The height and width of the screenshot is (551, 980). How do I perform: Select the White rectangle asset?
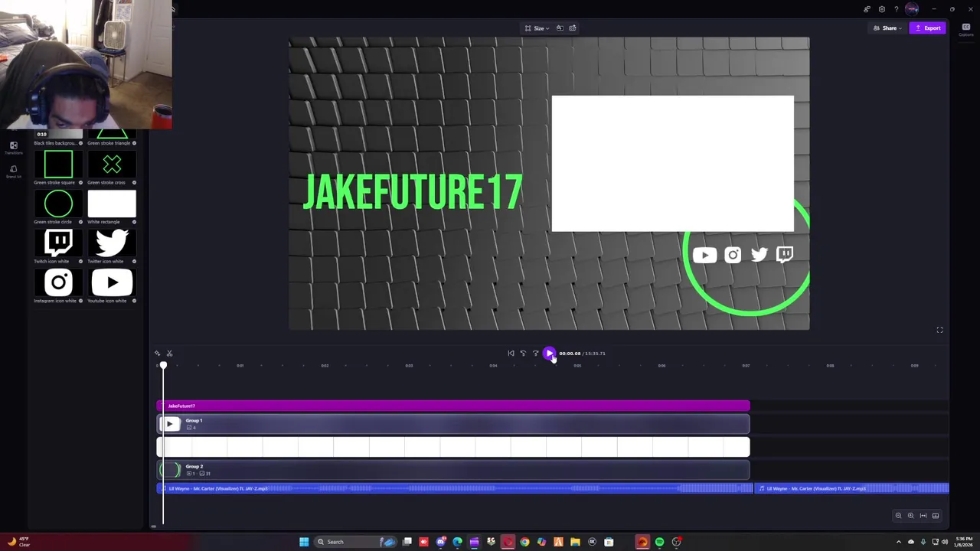click(112, 204)
